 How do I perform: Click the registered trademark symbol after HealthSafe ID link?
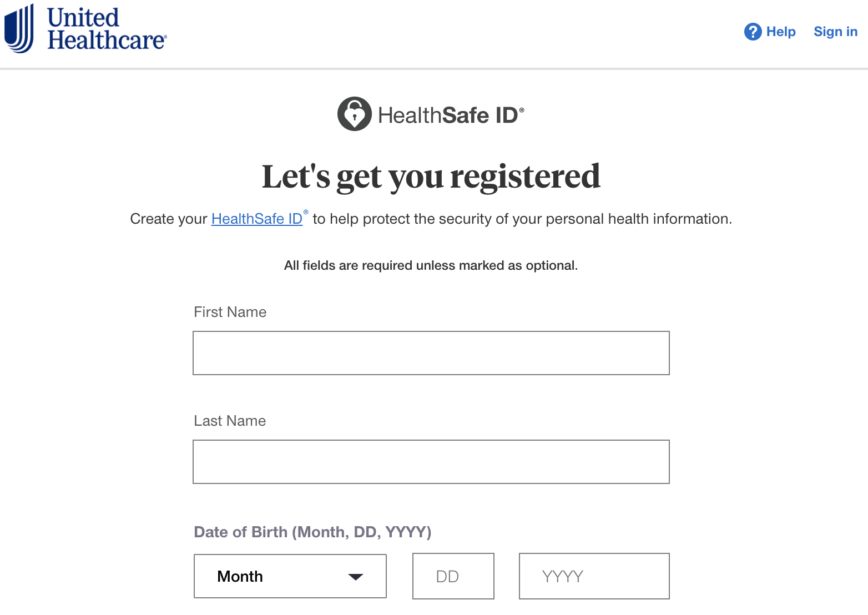(x=306, y=212)
